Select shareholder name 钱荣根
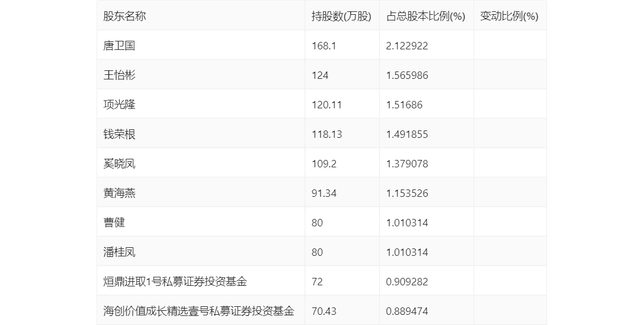Image resolution: width=644 pixels, height=325 pixels. click(x=119, y=134)
